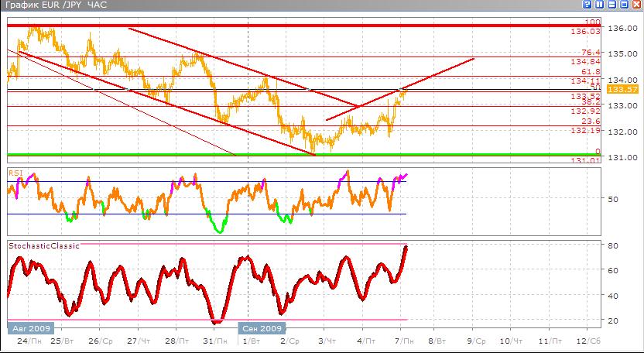644x353 pixels.
Task: Select the 76.4 Fibonacci level label
Action: coord(591,52)
